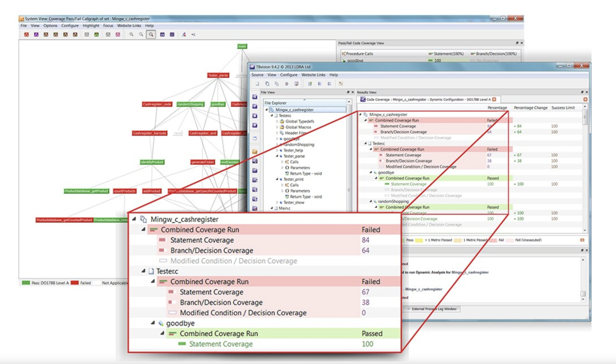Click the red Tester_parse callgraph node
The height and width of the screenshot is (364, 616).
click(218, 75)
